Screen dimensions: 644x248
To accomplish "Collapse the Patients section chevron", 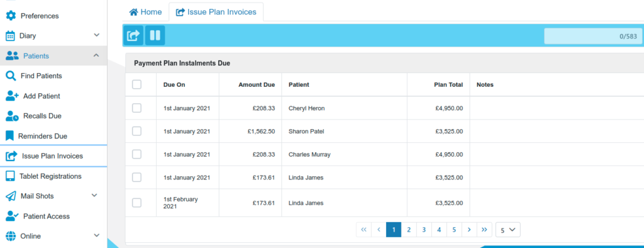I will 96,55.
